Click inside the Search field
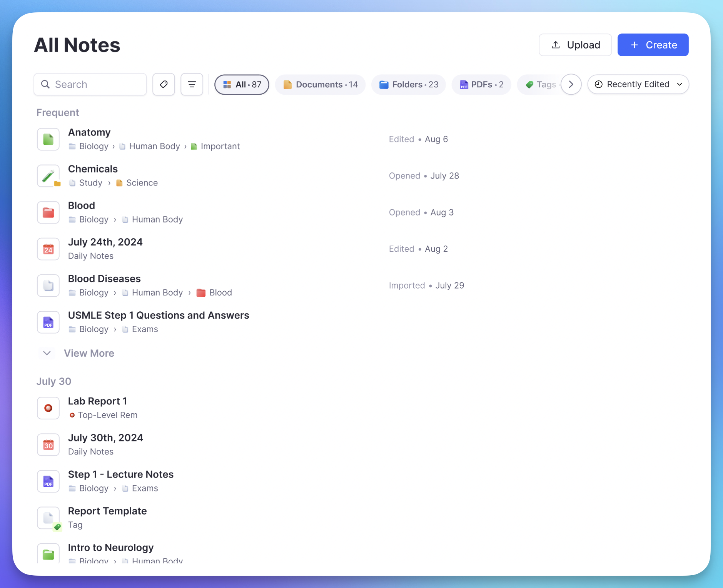The image size is (723, 588). 90,84
